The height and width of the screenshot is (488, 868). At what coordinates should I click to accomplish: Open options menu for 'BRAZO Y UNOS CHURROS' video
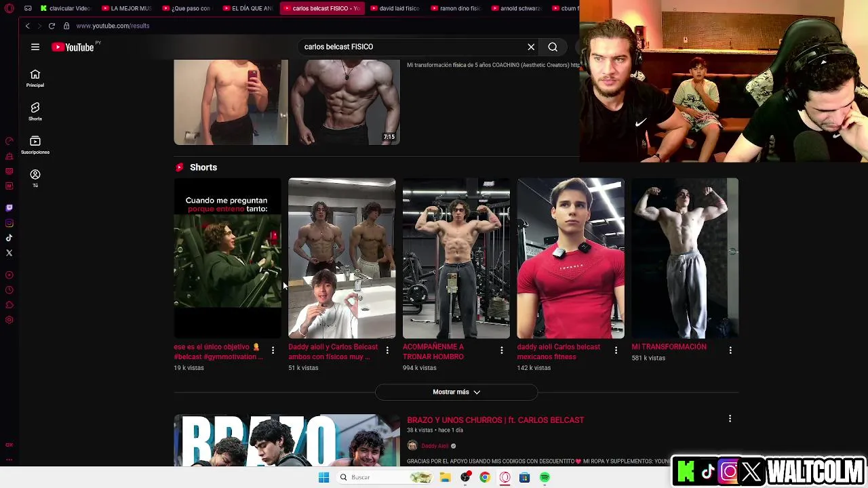point(730,419)
